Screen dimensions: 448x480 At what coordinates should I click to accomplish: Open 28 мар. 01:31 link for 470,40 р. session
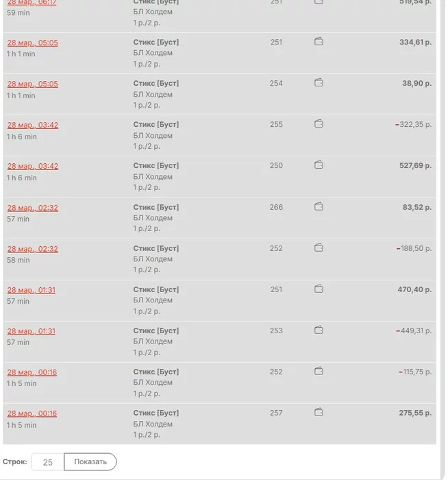coord(31,290)
